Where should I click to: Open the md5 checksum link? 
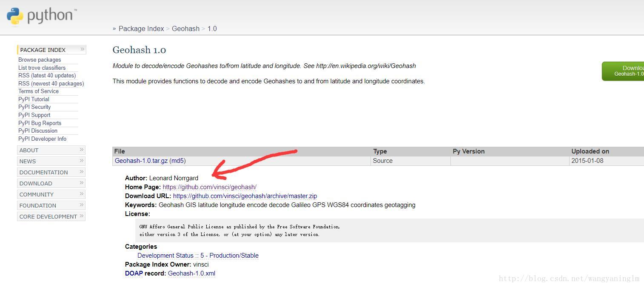pos(178,161)
